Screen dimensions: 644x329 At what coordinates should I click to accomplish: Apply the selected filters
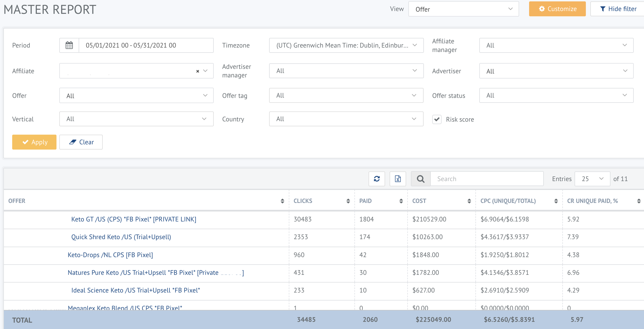(34, 142)
